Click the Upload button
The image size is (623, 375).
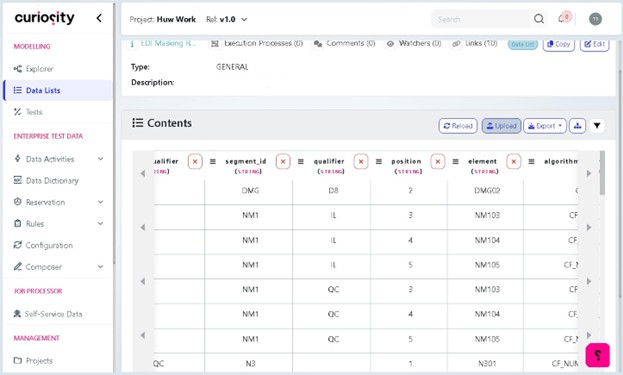click(x=501, y=126)
